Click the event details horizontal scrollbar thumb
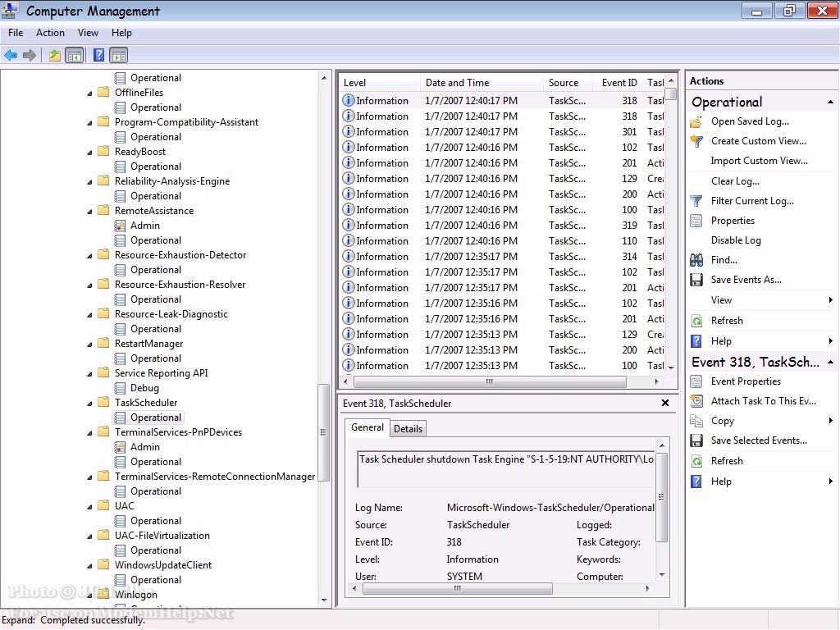Viewport: 840px width, 630px height. [458, 589]
